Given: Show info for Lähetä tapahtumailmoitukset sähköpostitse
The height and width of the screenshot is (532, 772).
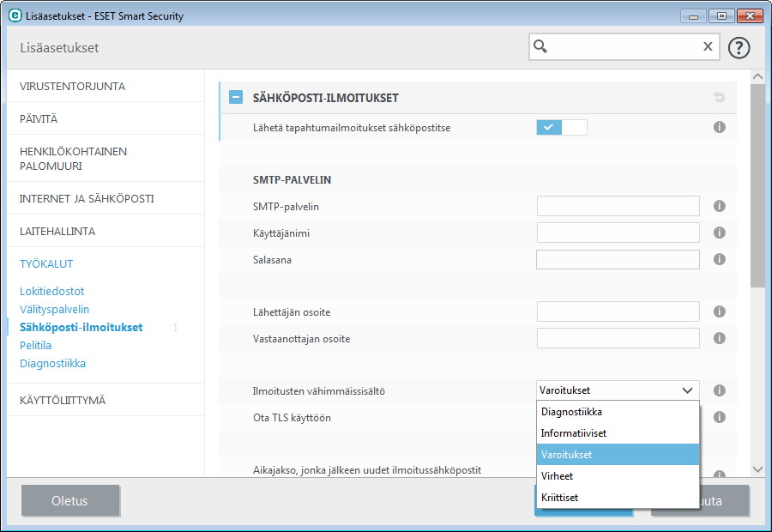Looking at the screenshot, I should (720, 127).
